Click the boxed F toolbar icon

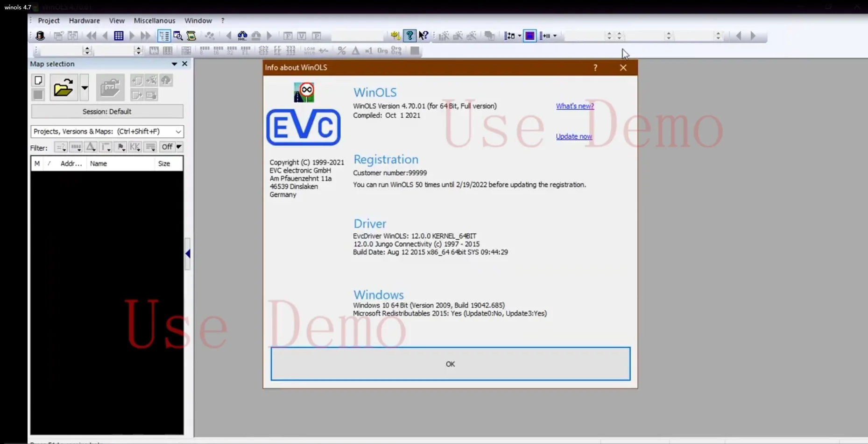288,36
